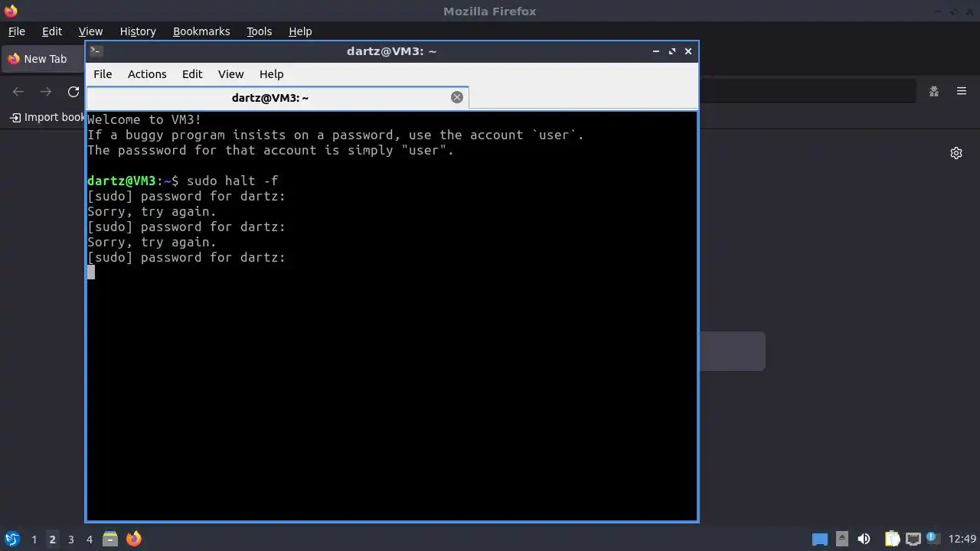Click the update notifier tray icon
The height and width of the screenshot is (551, 980).
coord(932,537)
